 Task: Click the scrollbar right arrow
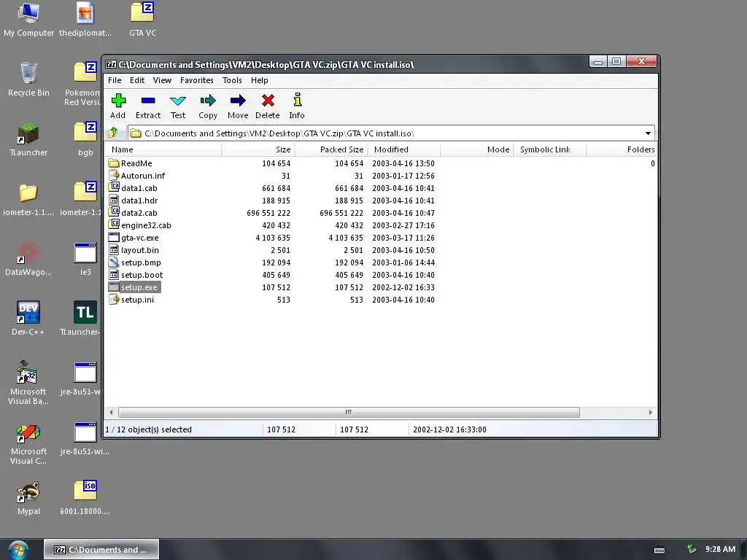tap(650, 413)
